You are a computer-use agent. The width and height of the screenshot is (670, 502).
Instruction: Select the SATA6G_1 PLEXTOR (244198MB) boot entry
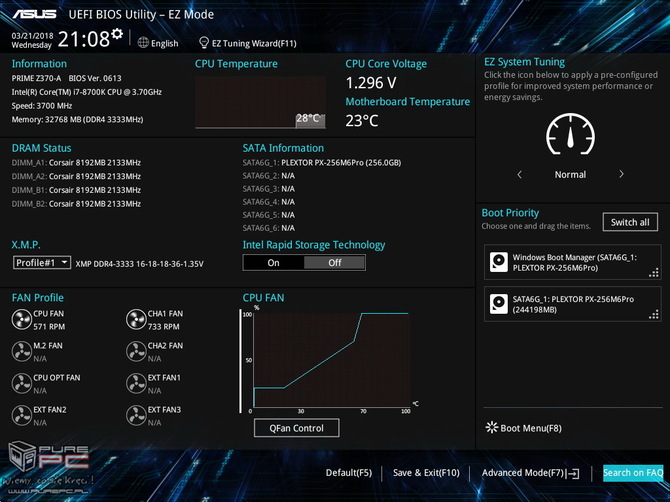573,304
